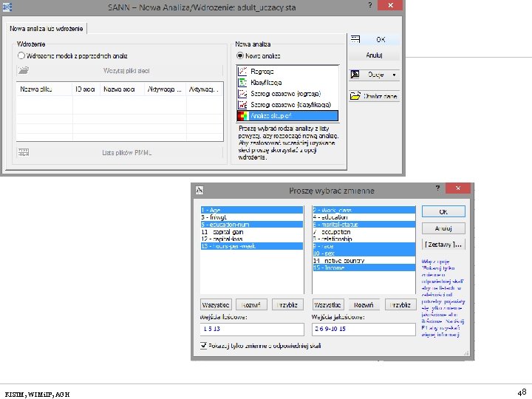
Task: Click the variable dialog's title icon
Action: coord(199,190)
